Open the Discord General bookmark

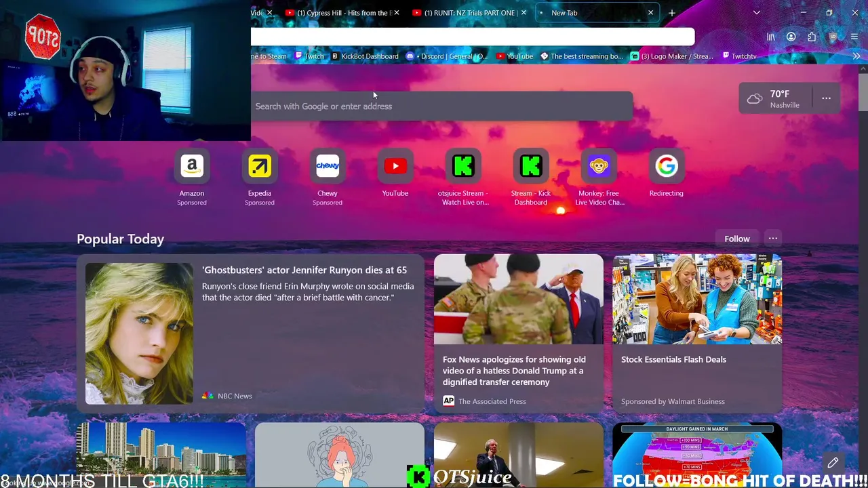[x=447, y=56]
